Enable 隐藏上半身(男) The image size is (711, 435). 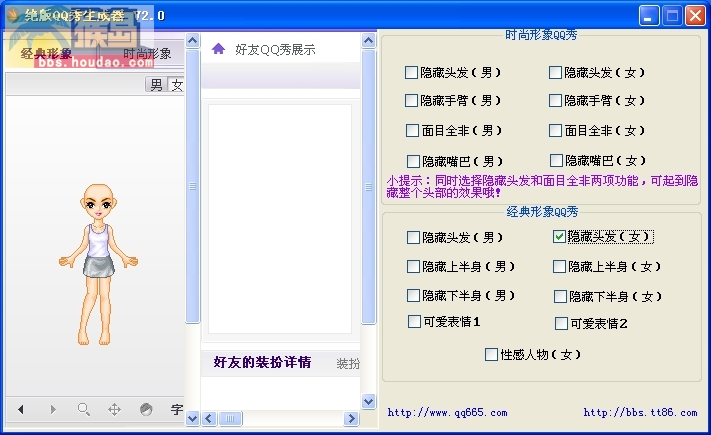click(x=413, y=267)
